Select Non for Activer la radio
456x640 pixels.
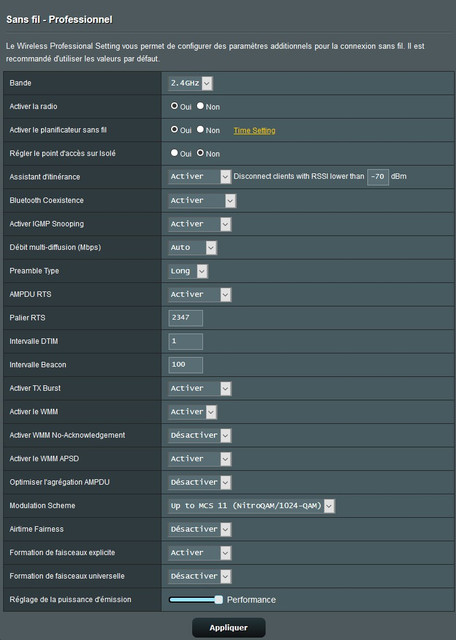tap(200, 106)
